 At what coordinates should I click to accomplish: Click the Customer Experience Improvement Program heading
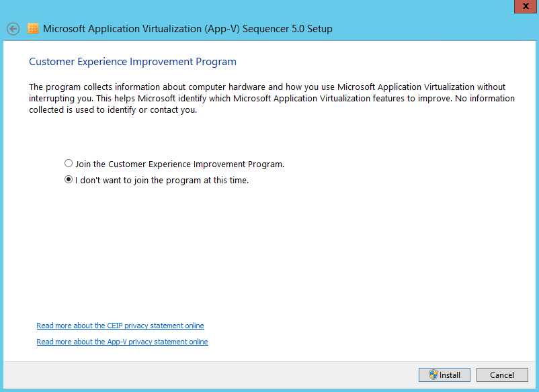(x=132, y=62)
